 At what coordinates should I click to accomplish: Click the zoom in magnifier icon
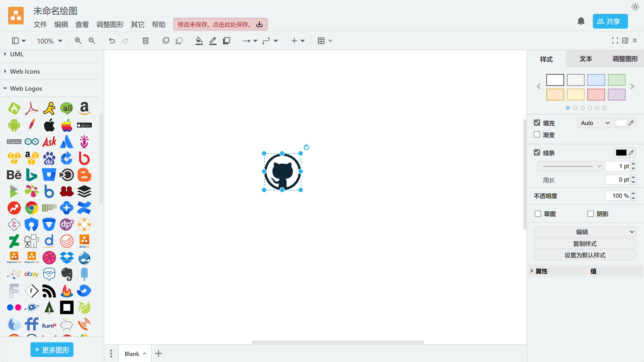pyautogui.click(x=78, y=41)
